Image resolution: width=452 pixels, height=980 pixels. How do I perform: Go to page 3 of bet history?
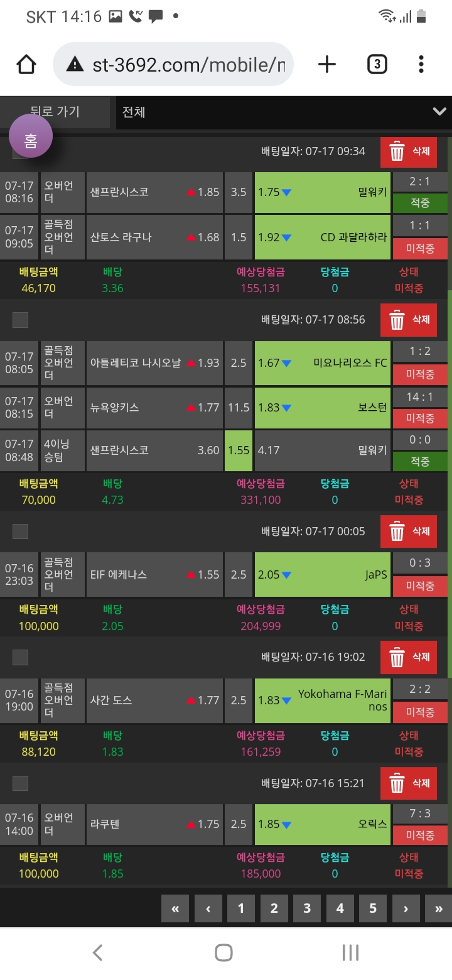point(307,908)
